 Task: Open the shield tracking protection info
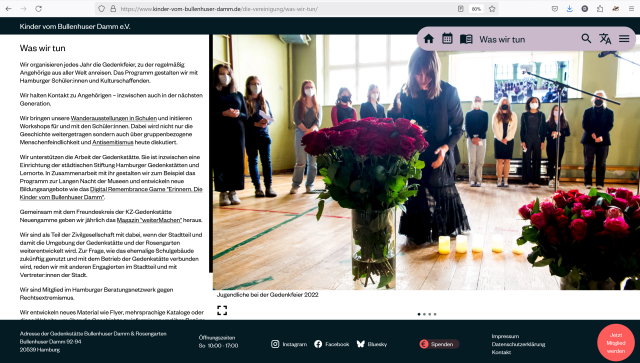point(102,9)
